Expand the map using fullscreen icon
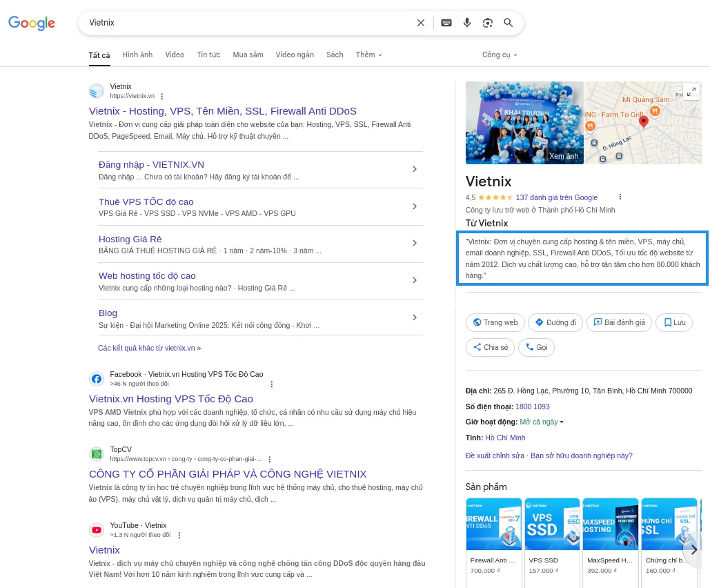 coord(691,92)
